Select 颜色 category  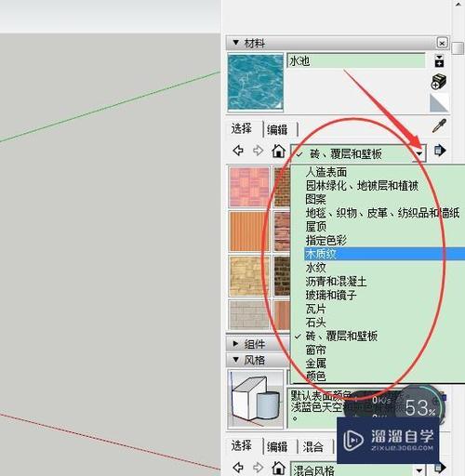coord(315,376)
